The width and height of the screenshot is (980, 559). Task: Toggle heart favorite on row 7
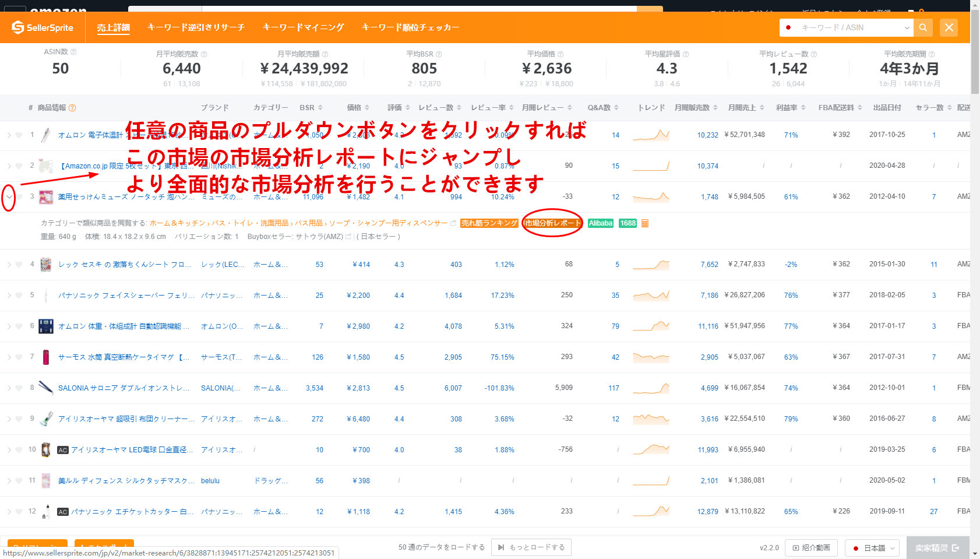(19, 357)
